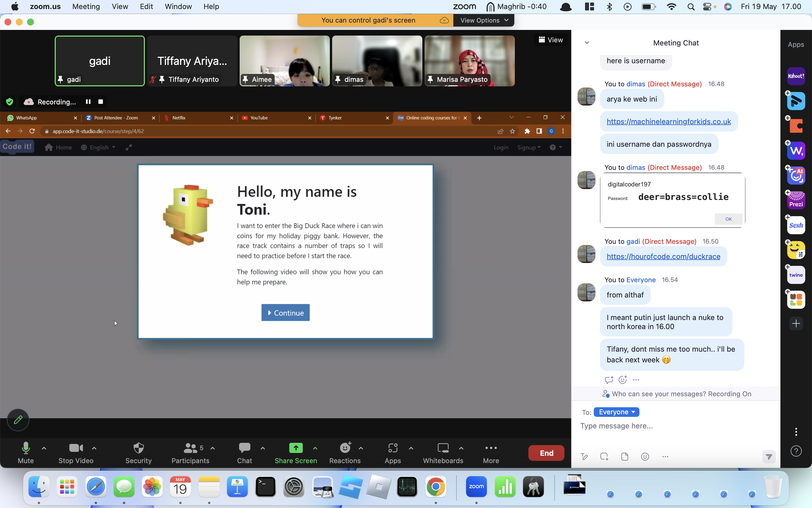The height and width of the screenshot is (508, 812).
Task: Stop the recording
Action: point(101,102)
